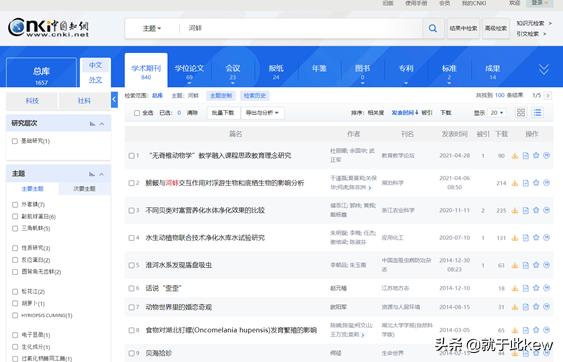This screenshot has width=563, height=362.
Task: Favorite result row 4 with the star
Action: coord(536,237)
